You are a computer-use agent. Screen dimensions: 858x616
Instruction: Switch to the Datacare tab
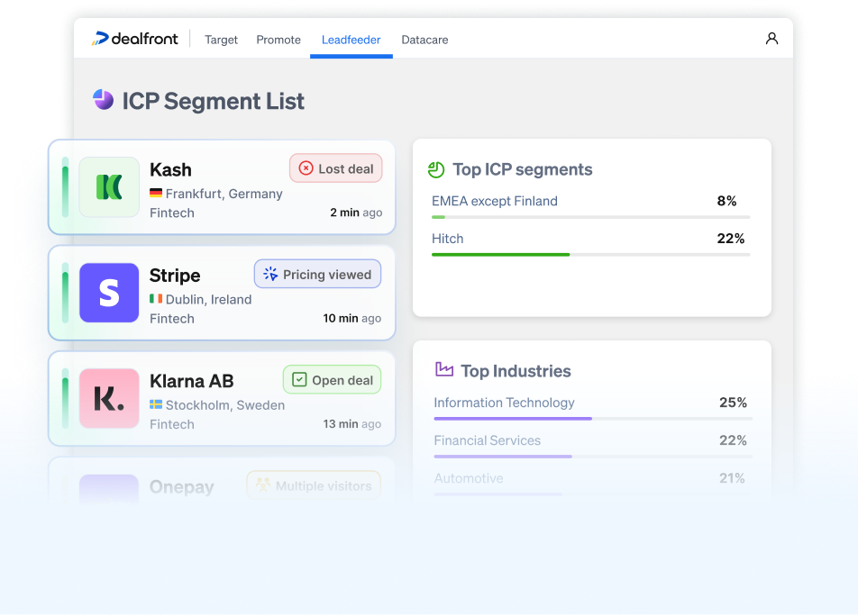(424, 40)
